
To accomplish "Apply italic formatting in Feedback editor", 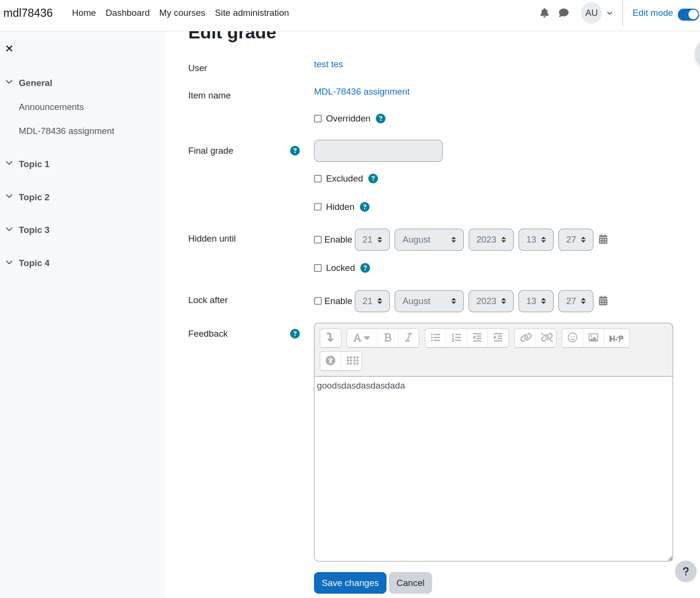I will click(x=409, y=338).
